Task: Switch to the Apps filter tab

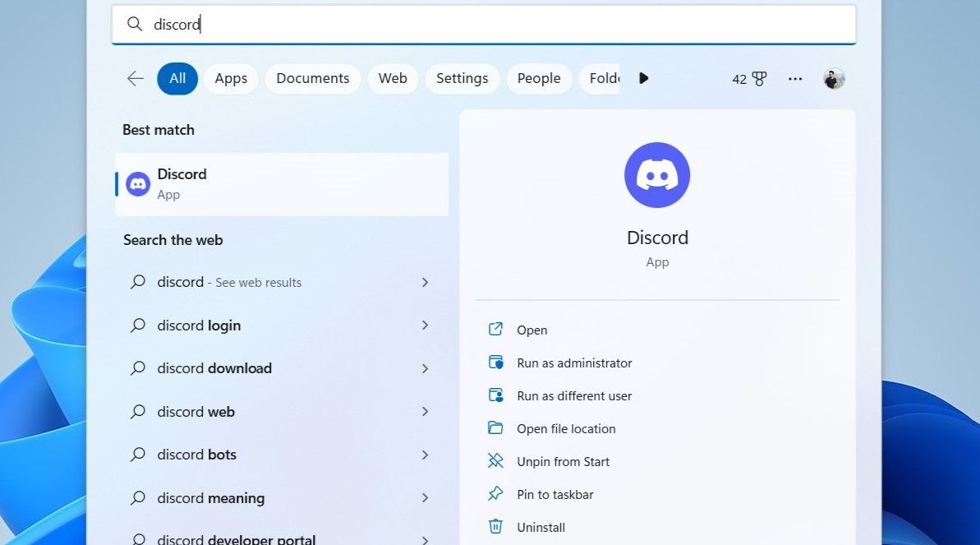Action: click(x=232, y=78)
